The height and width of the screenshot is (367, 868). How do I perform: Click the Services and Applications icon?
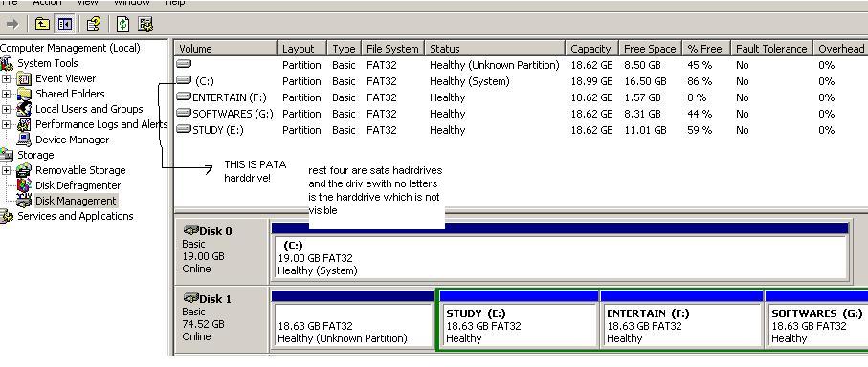click(x=7, y=216)
